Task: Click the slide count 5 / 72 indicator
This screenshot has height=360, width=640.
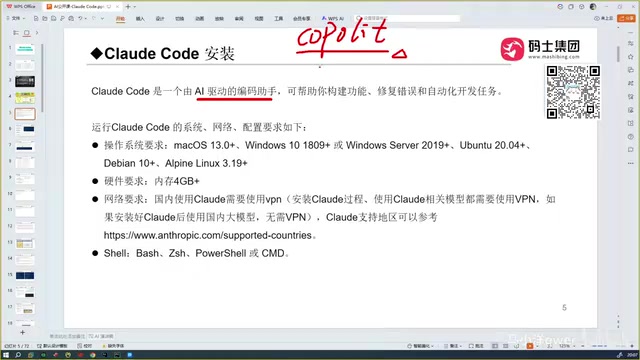Action: 17,346
